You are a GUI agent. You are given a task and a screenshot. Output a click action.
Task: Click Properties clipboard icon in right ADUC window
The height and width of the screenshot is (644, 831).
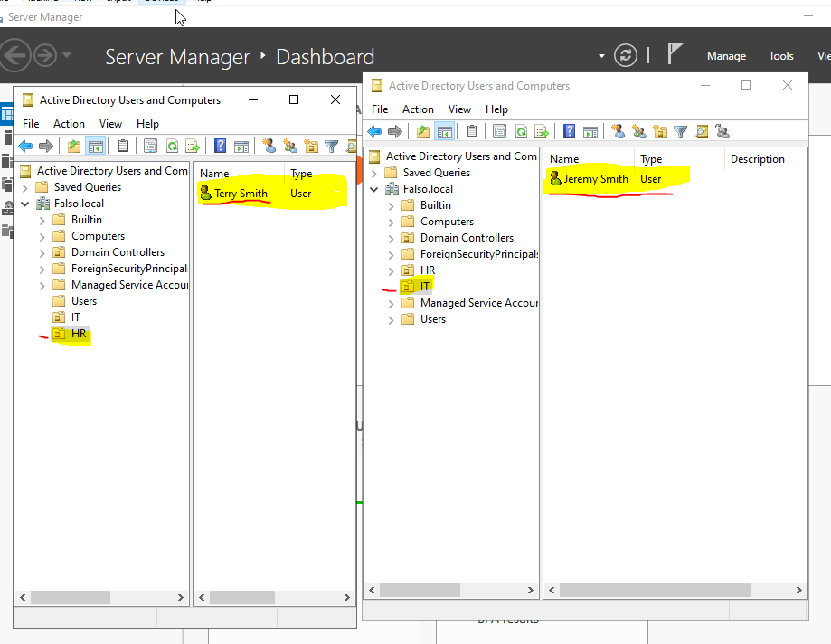(472, 131)
